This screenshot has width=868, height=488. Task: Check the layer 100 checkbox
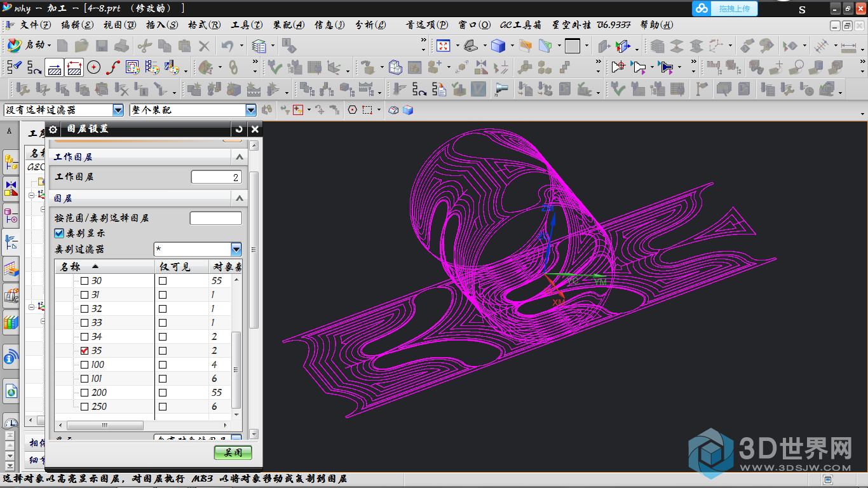pyautogui.click(x=85, y=365)
